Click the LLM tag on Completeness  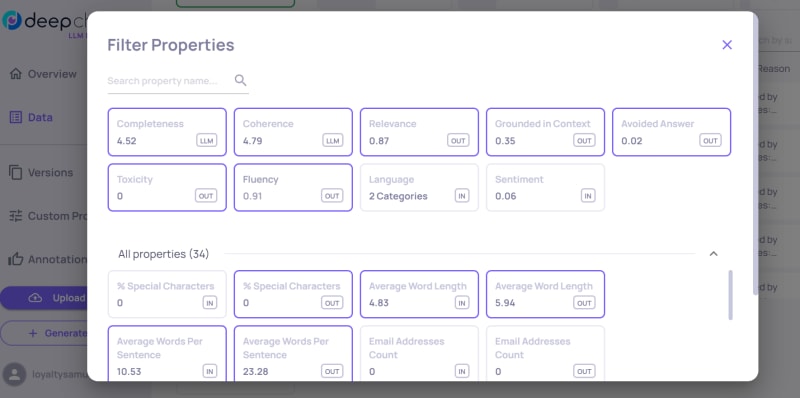(206, 140)
